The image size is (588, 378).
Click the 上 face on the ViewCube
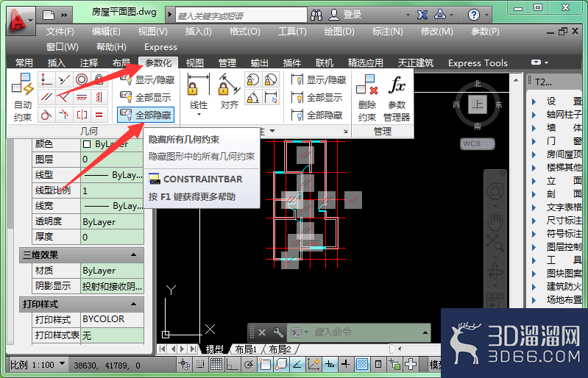coord(477,104)
